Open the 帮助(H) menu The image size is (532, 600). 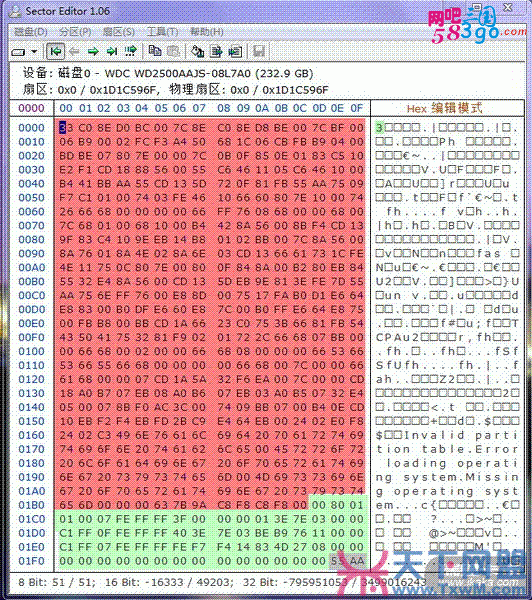click(207, 32)
